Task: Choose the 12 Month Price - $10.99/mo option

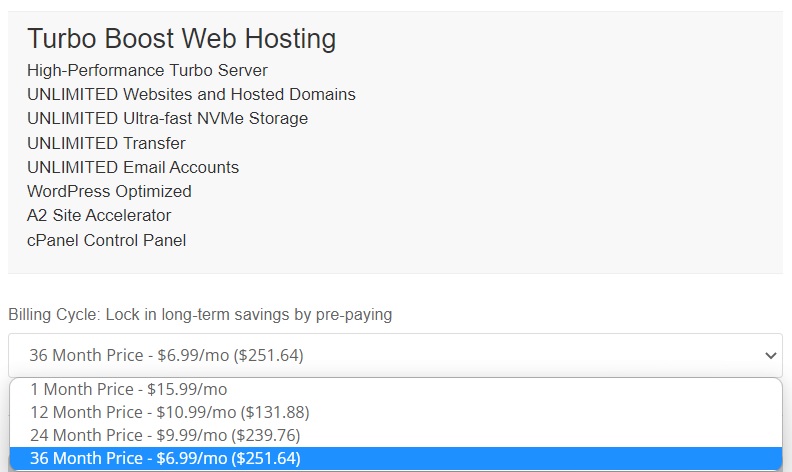Action: coord(395,412)
